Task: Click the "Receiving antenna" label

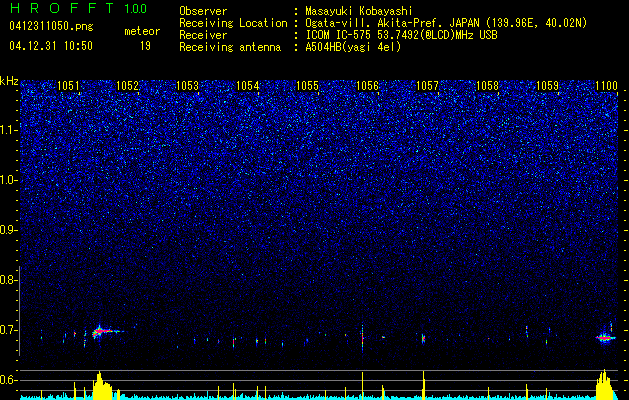Action: pos(230,47)
